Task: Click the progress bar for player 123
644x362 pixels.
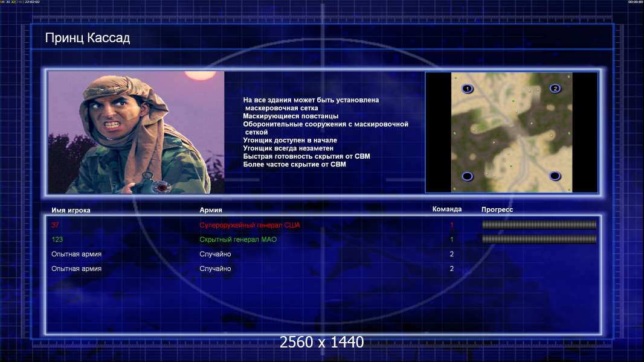Action: 539,239
